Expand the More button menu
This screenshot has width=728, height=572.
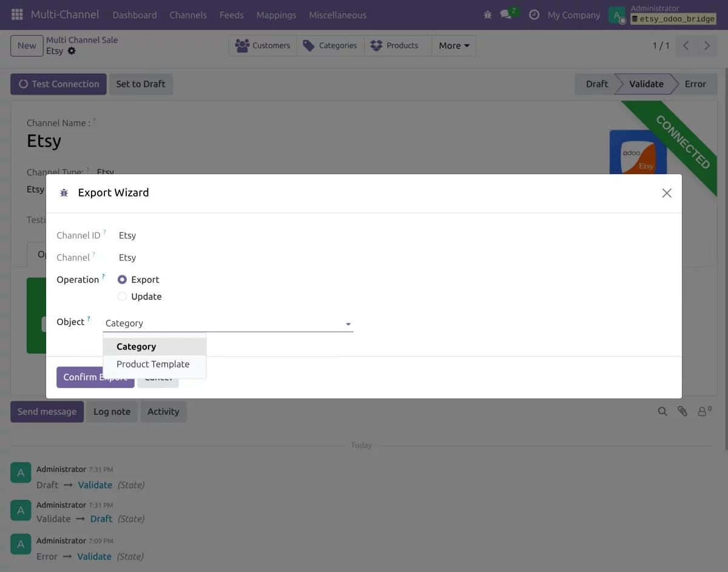pos(454,45)
